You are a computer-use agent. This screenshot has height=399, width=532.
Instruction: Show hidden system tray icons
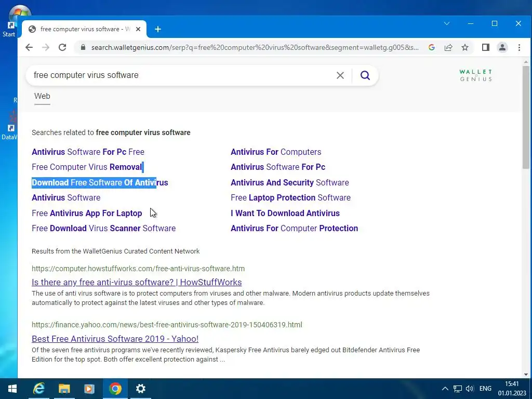(445, 389)
